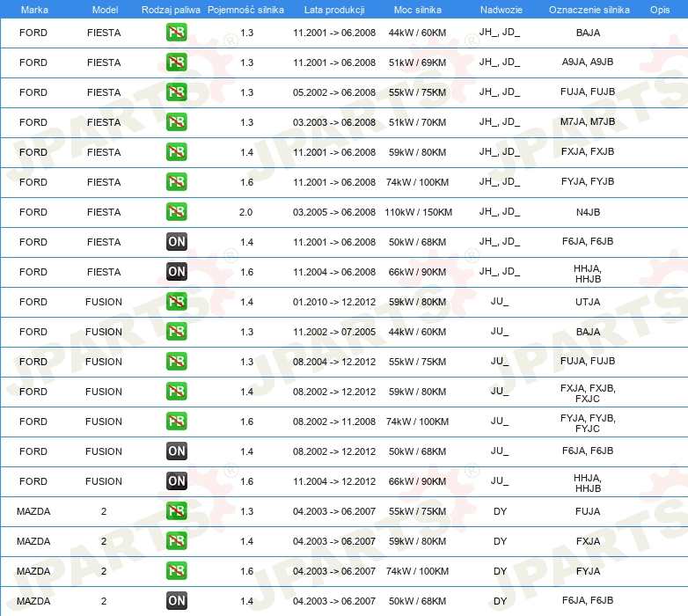The width and height of the screenshot is (688, 616).
Task: Click petrol icon in Mazda 2 FXJA row
Action: (x=176, y=540)
